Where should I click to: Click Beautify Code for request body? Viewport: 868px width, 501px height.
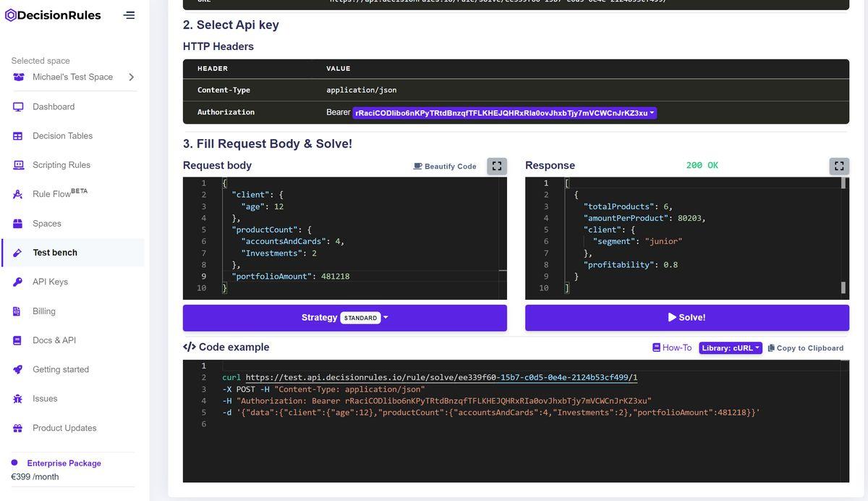pos(445,167)
